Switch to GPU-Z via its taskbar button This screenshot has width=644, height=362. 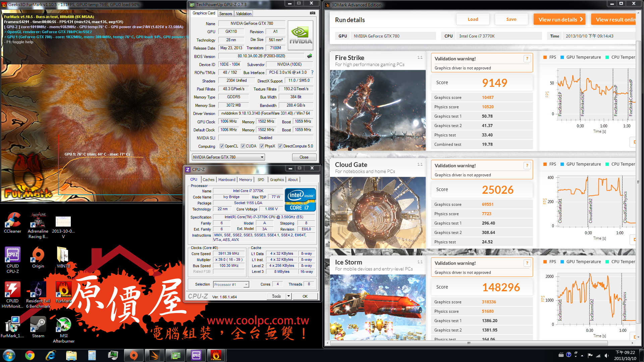point(175,355)
